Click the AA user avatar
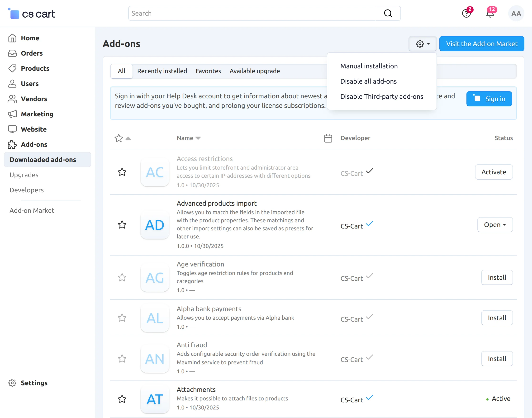Screen dimensions: 532x418 click(516, 14)
